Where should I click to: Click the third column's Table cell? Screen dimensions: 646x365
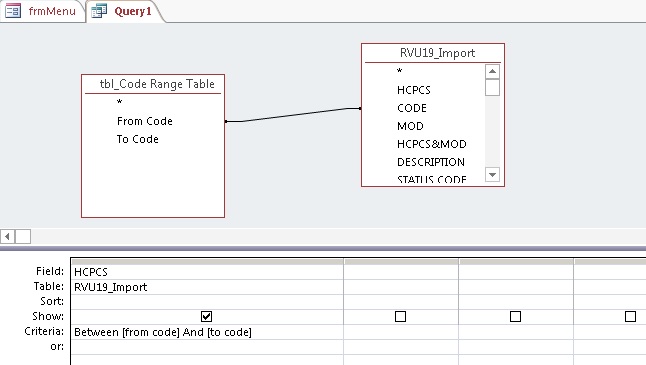click(x=516, y=287)
